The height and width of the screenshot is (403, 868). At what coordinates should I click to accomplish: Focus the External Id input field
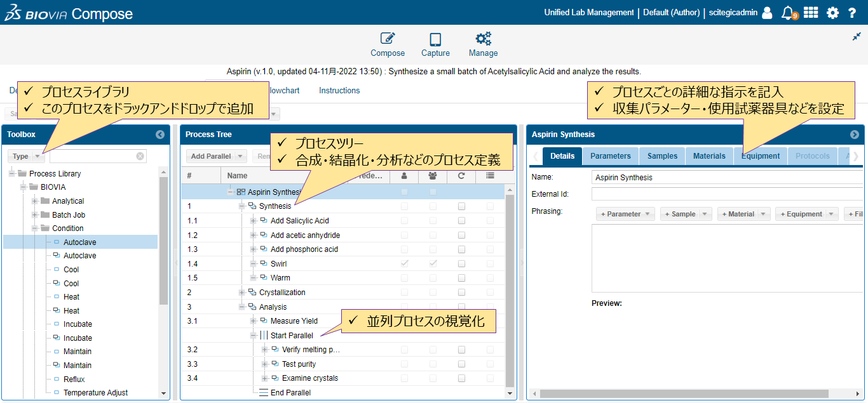coord(727,194)
